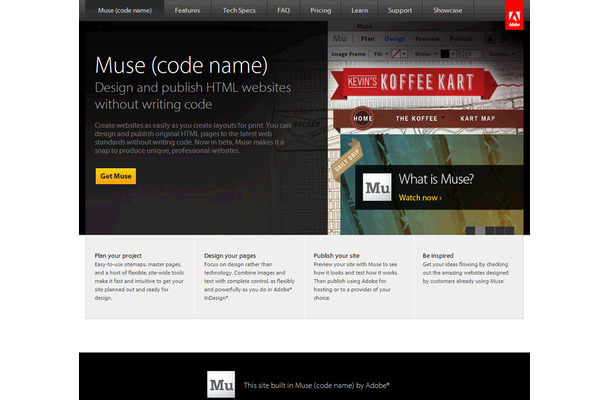Image resolution: width=610 pixels, height=400 pixels.
Task: Open the Pricing menu item
Action: coord(321,11)
